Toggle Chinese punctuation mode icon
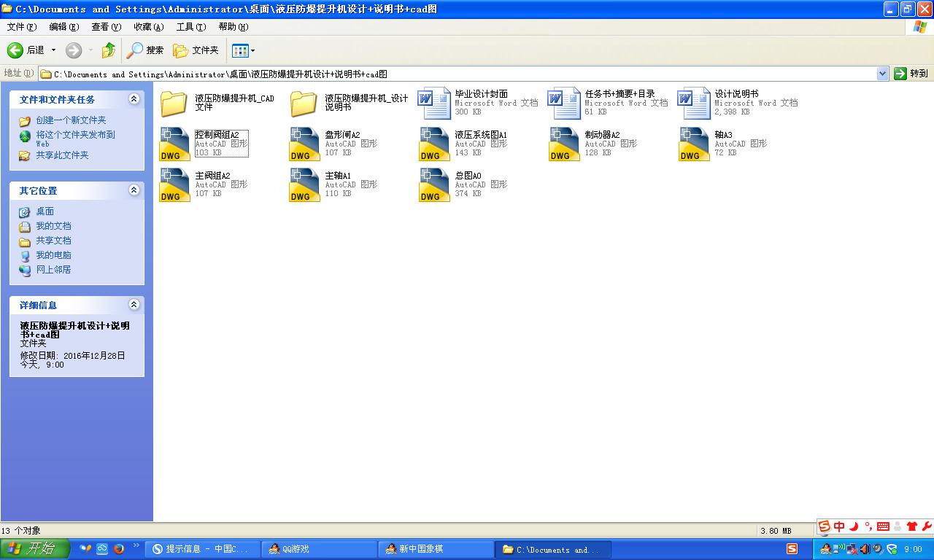This screenshot has width=934, height=560. [868, 526]
